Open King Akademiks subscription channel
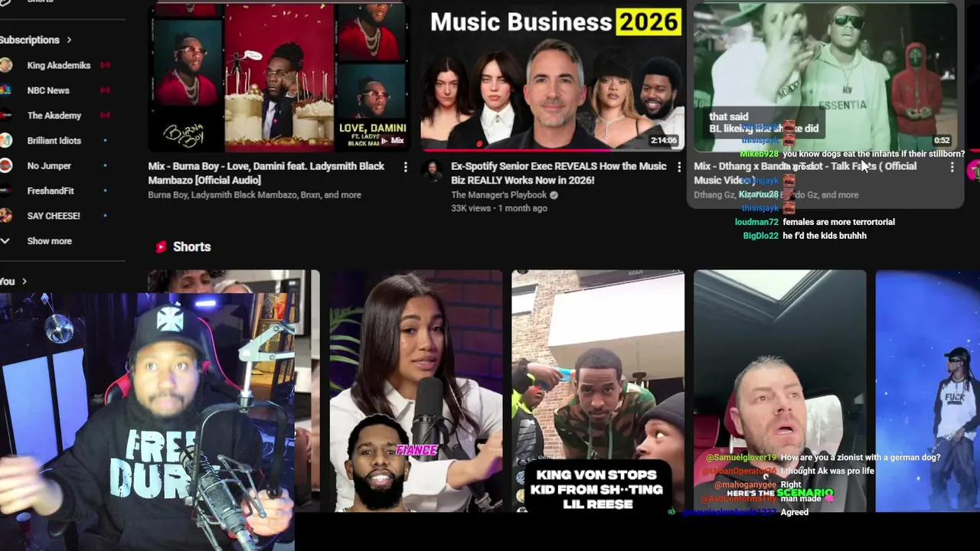Image resolution: width=980 pixels, height=551 pixels. pyautogui.click(x=57, y=65)
